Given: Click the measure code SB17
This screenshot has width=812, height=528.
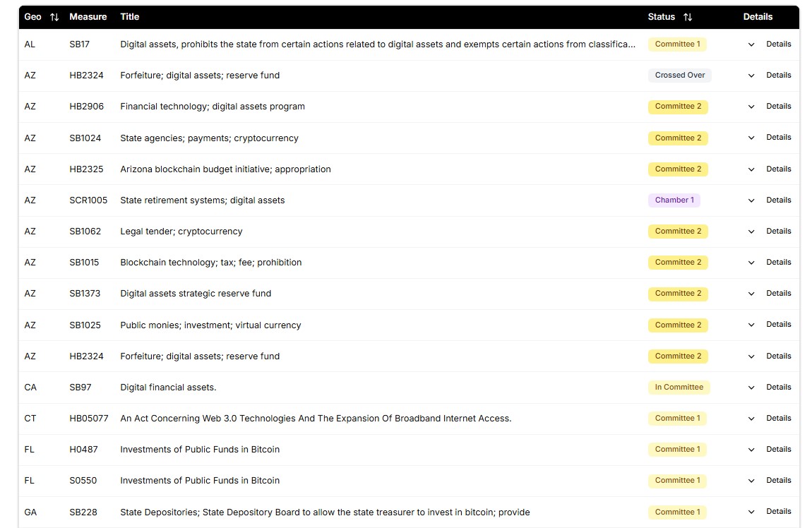Looking at the screenshot, I should pyautogui.click(x=79, y=44).
